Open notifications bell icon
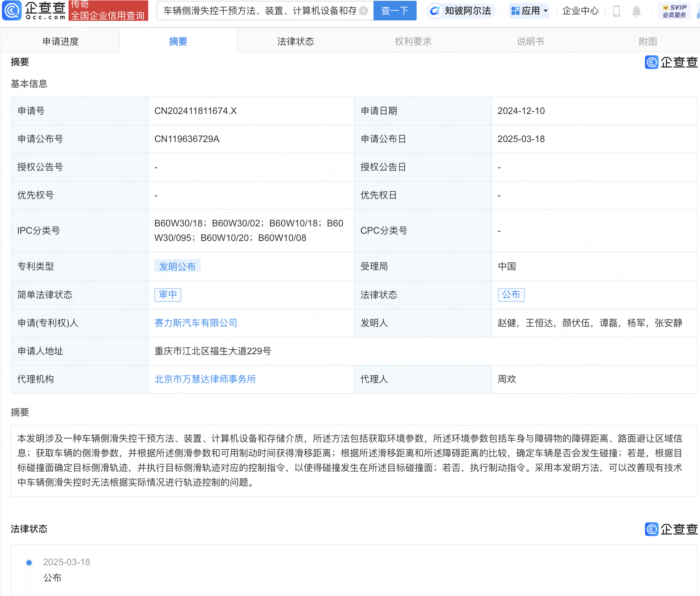 tap(636, 11)
